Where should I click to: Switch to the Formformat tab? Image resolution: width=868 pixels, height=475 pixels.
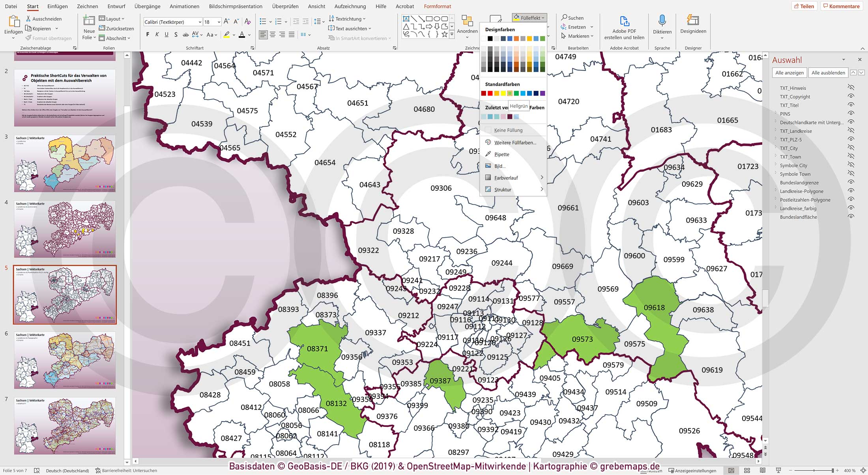click(437, 6)
